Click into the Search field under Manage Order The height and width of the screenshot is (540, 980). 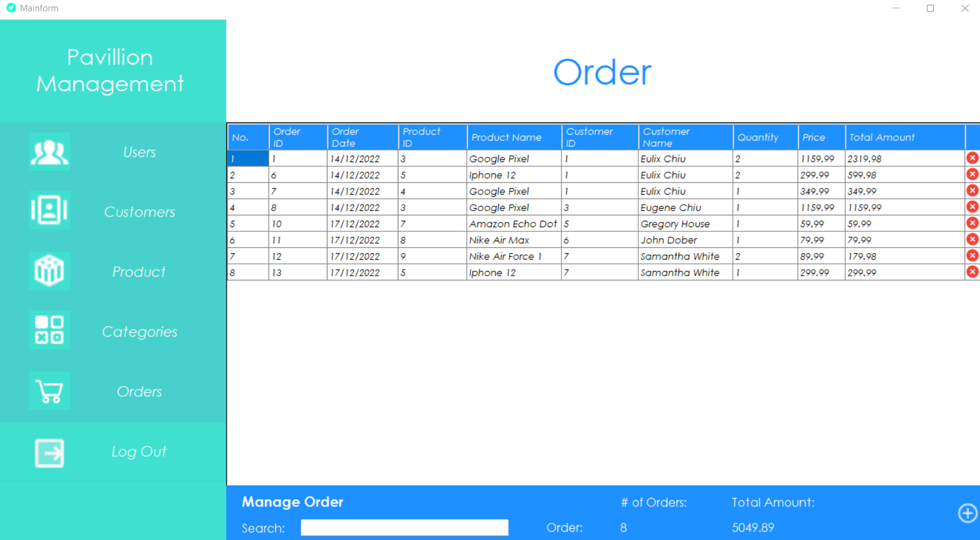click(x=404, y=527)
